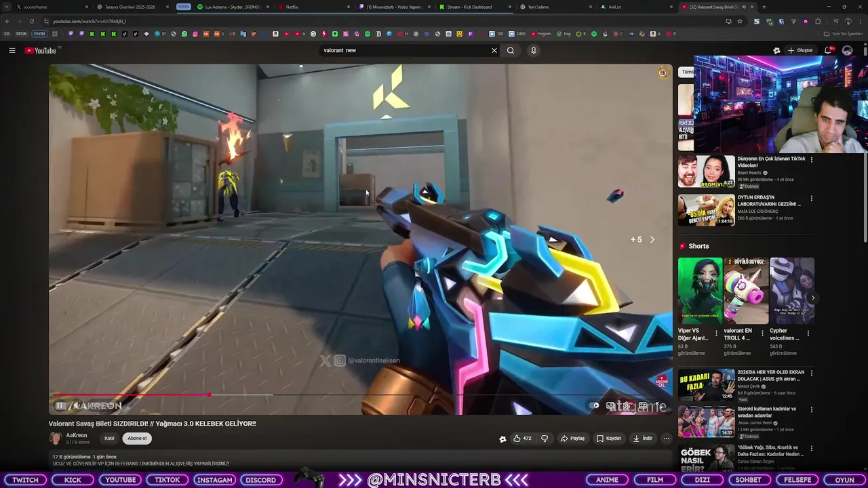This screenshot has width=868, height=488.
Task: Expand the video description box
Action: pos(359,460)
